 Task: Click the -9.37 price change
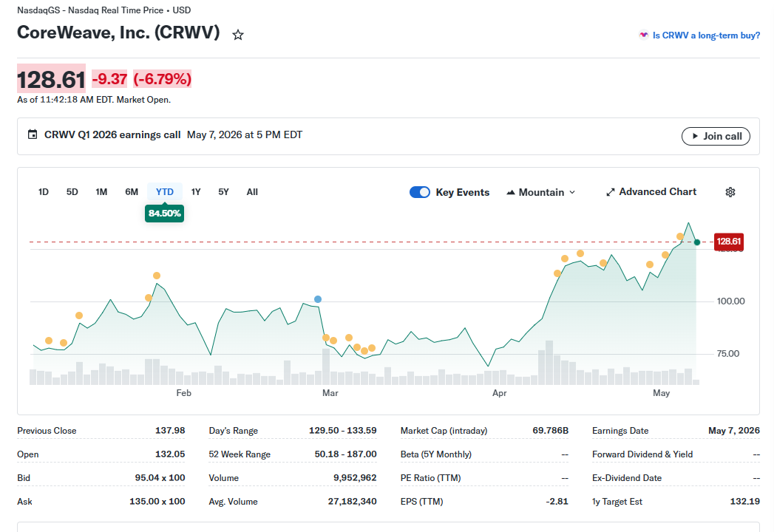click(109, 79)
